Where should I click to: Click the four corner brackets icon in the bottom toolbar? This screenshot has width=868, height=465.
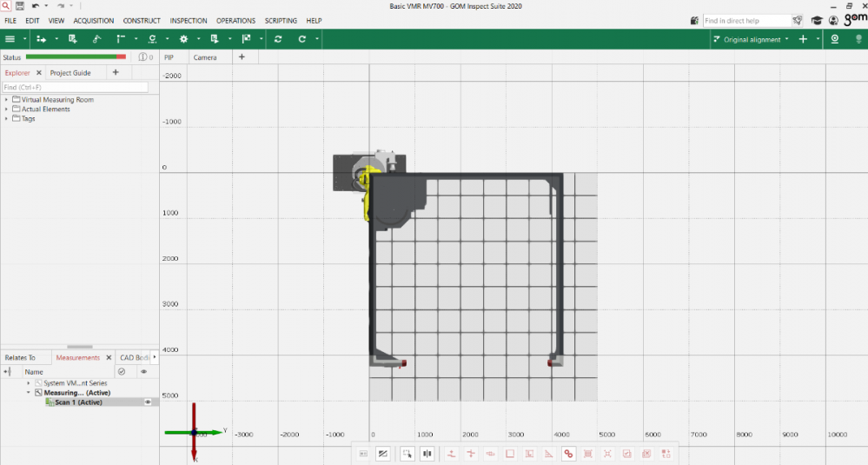(x=607, y=454)
